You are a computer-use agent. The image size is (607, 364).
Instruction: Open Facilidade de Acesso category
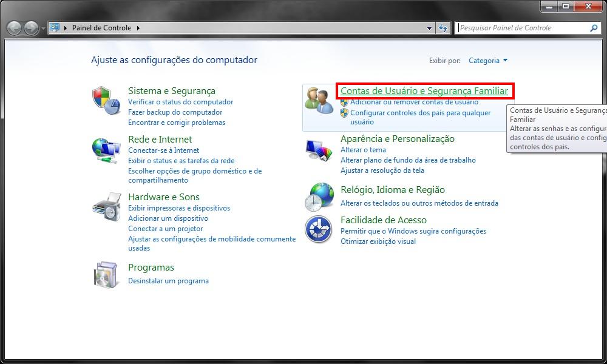click(383, 220)
